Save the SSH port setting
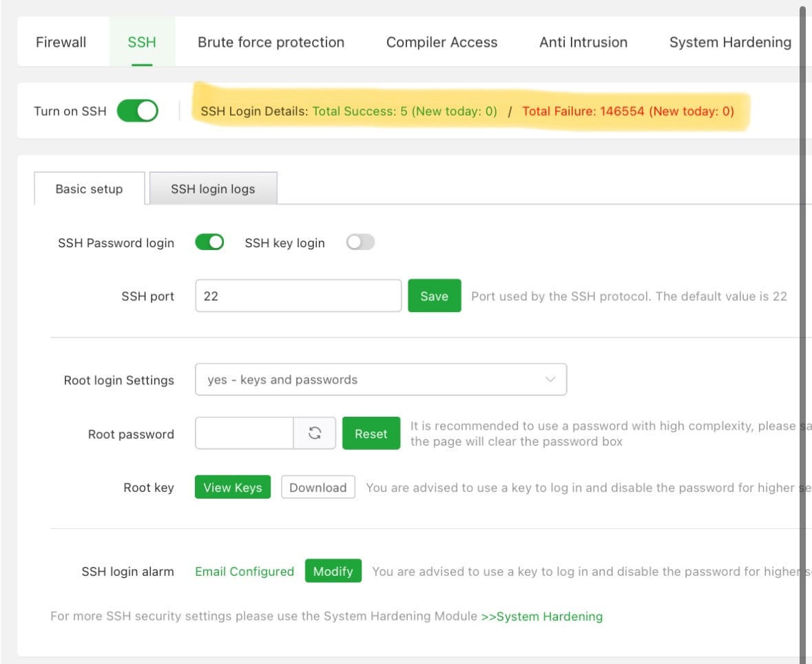Viewport: 812px width, 664px height. click(434, 296)
